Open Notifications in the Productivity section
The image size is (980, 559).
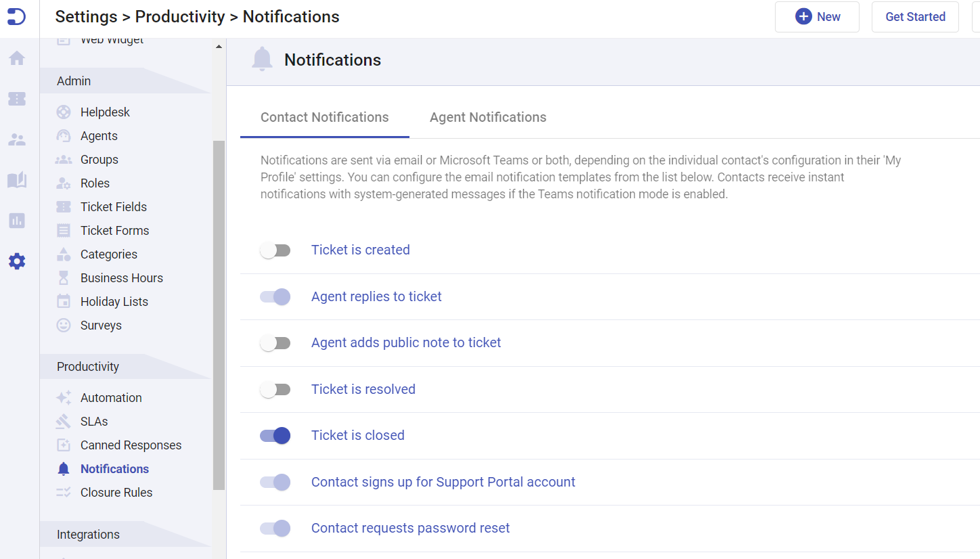(x=114, y=468)
